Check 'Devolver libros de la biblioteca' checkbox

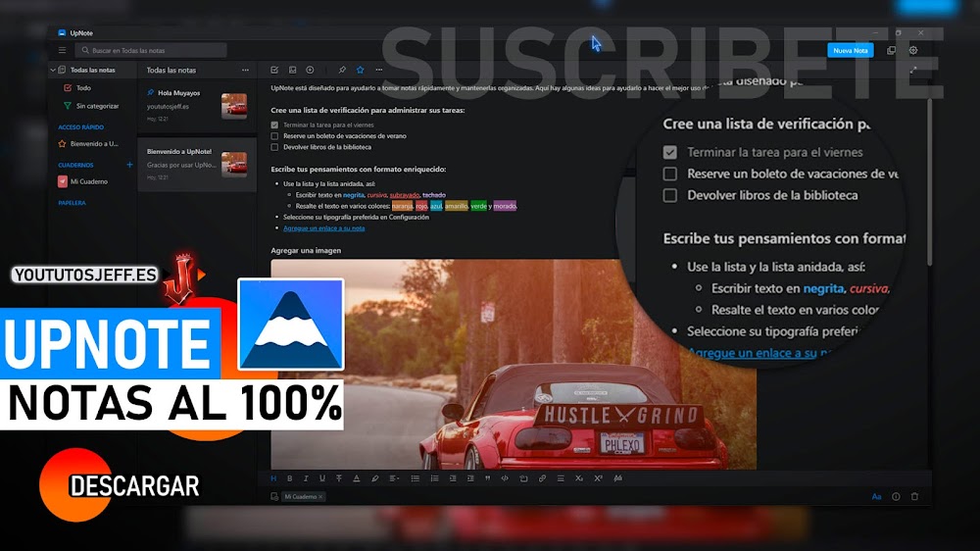274,147
